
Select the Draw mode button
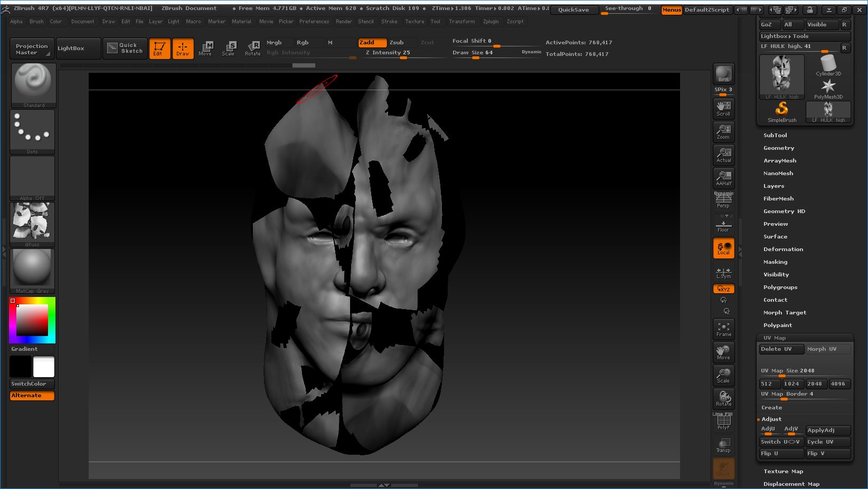tap(183, 48)
